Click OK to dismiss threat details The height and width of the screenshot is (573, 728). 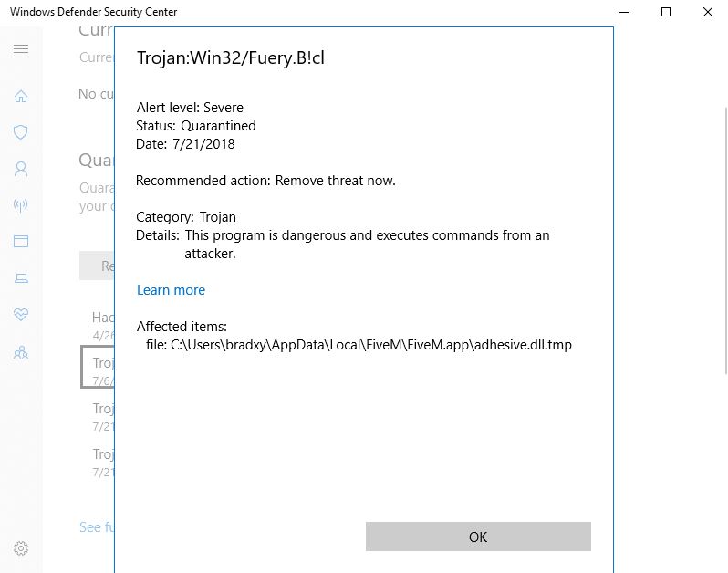pos(478,537)
